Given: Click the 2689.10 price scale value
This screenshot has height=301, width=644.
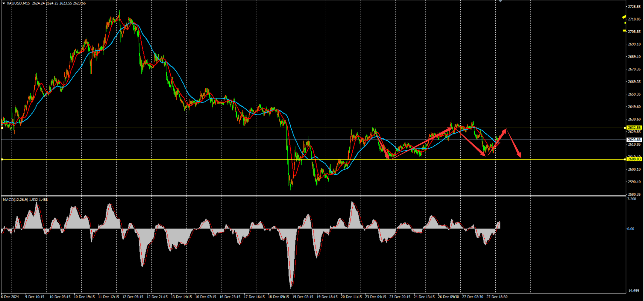Looking at the screenshot, I should [634, 57].
